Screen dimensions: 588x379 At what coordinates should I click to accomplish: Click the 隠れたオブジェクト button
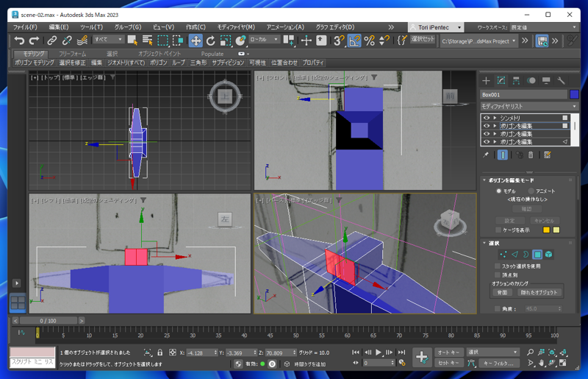pos(539,293)
